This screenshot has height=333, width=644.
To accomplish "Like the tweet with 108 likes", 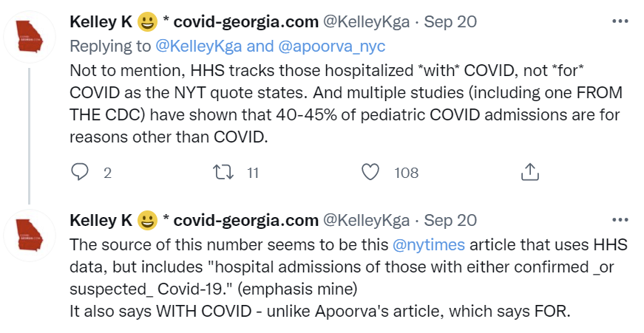I will click(370, 173).
